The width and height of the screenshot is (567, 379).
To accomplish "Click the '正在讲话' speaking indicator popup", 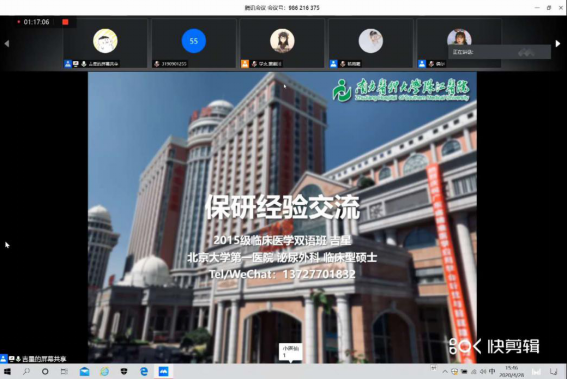I will coord(499,52).
